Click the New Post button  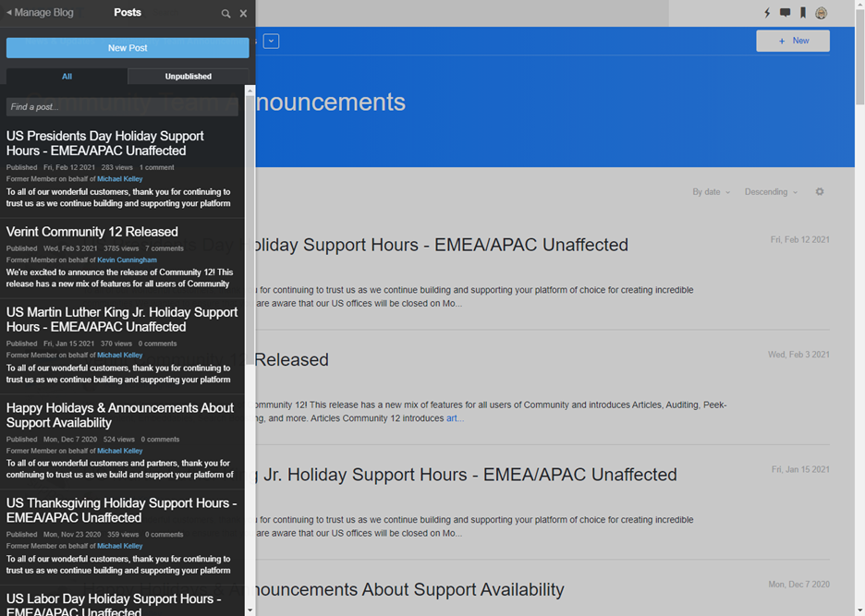point(128,48)
